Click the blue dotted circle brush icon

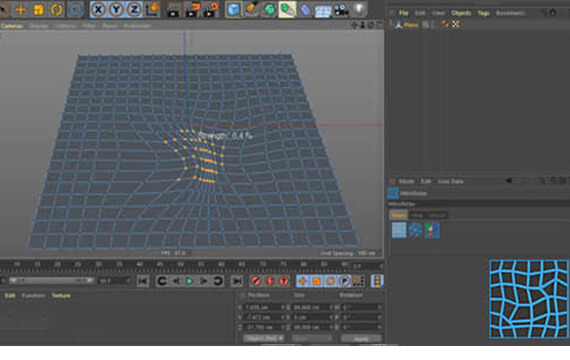point(415,230)
